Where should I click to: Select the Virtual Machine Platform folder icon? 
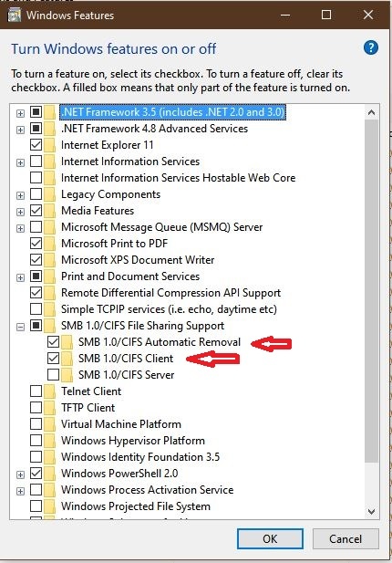click(50, 424)
